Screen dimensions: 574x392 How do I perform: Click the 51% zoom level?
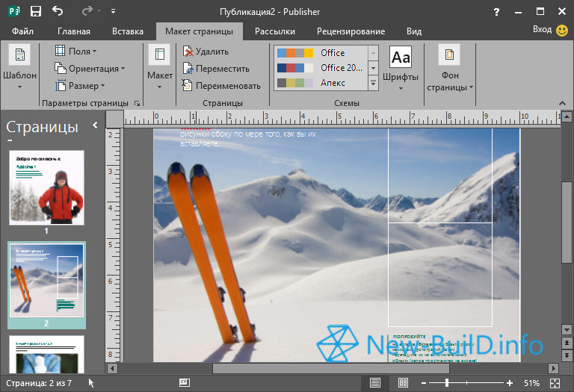tap(531, 383)
